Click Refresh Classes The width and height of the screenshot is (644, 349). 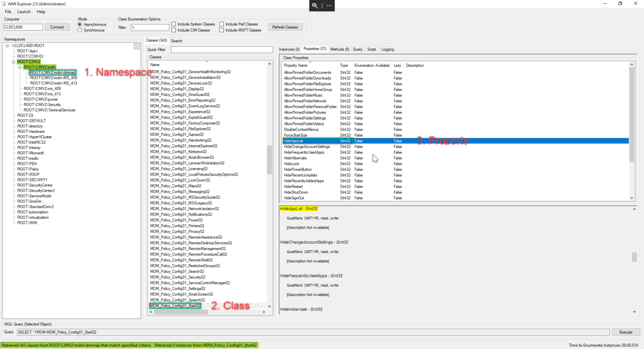pyautogui.click(x=285, y=27)
